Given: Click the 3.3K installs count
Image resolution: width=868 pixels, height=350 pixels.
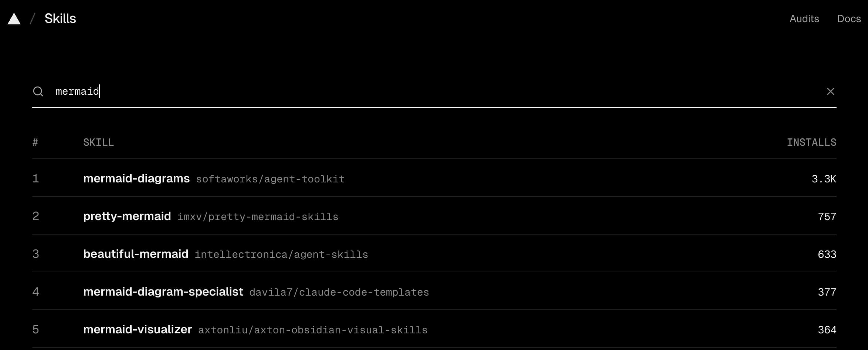Looking at the screenshot, I should tap(823, 179).
